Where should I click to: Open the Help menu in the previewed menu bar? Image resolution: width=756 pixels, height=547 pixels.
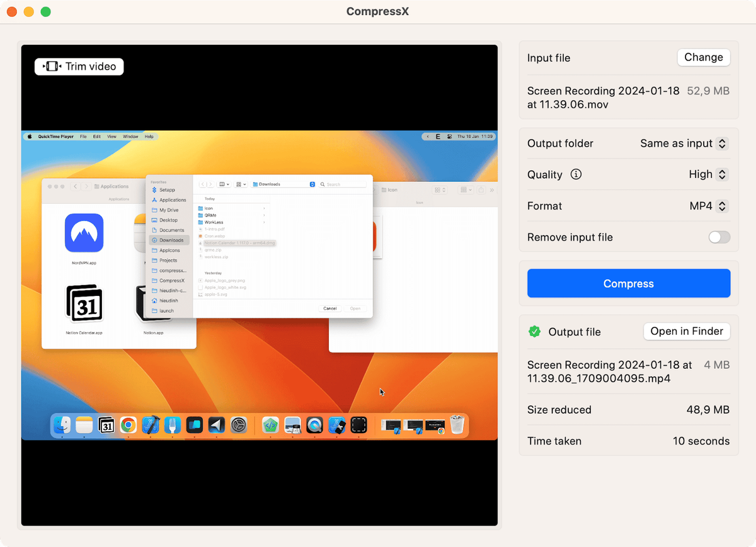coord(149,137)
